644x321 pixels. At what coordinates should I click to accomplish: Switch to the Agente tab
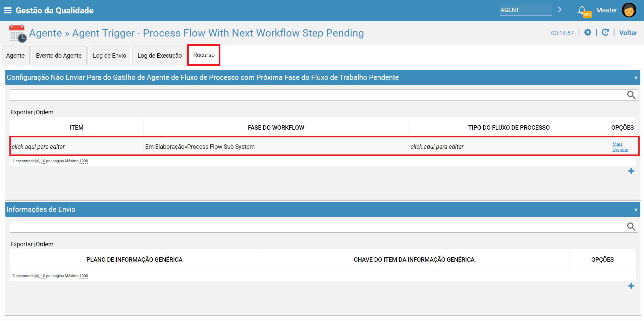coord(15,55)
